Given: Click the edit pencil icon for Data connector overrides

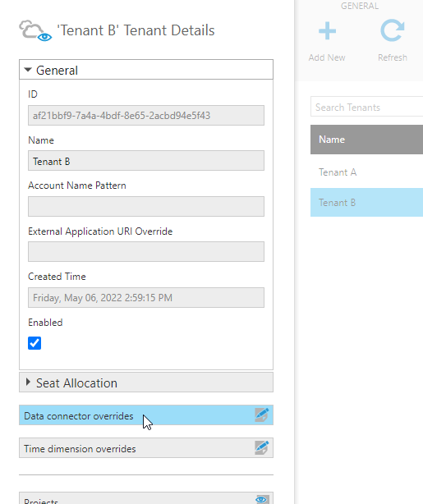Looking at the screenshot, I should [x=262, y=415].
